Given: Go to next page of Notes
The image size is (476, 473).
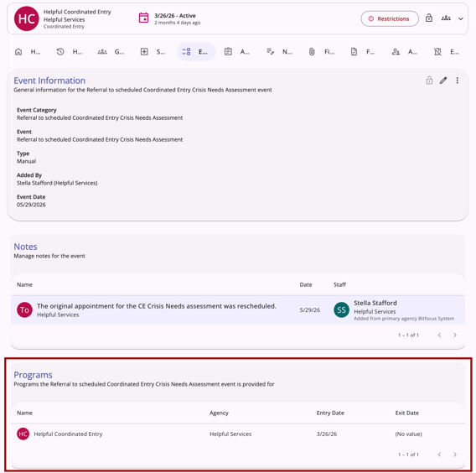Looking at the screenshot, I should tap(455, 335).
